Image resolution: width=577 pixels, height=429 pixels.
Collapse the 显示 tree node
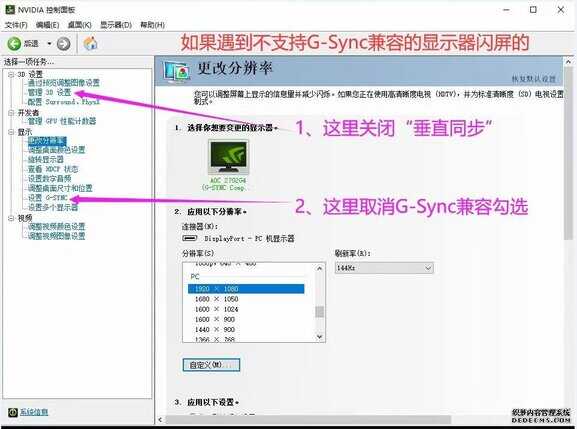coord(11,132)
